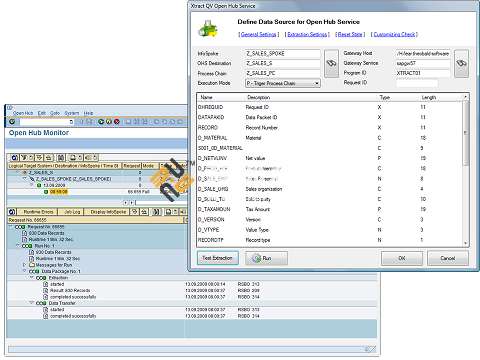Viewport: 480px width, 360px height.
Task: Collapse the Z_SALES_SPOKE tree node
Action: pos(24,179)
